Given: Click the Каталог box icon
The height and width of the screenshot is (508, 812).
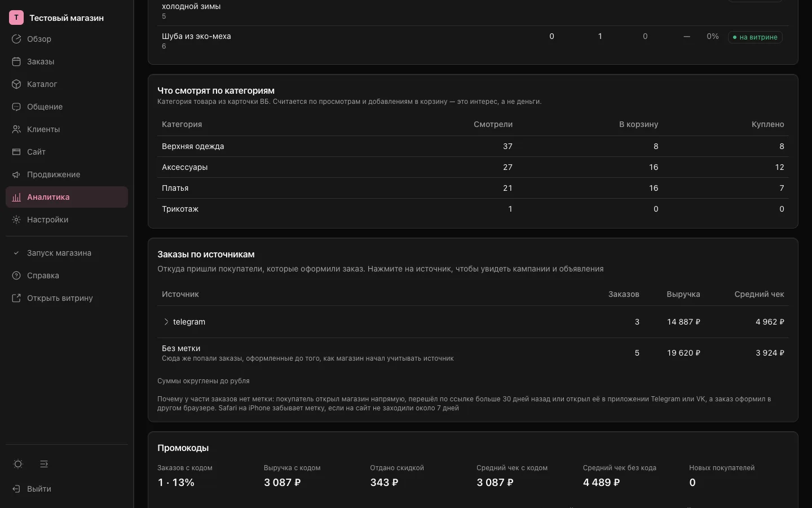Looking at the screenshot, I should (16, 84).
